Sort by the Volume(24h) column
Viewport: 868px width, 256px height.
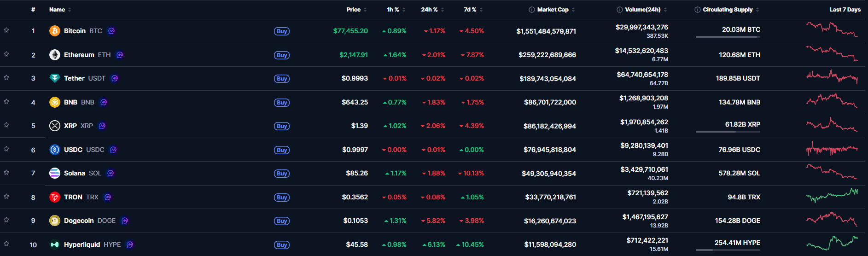coord(646,10)
